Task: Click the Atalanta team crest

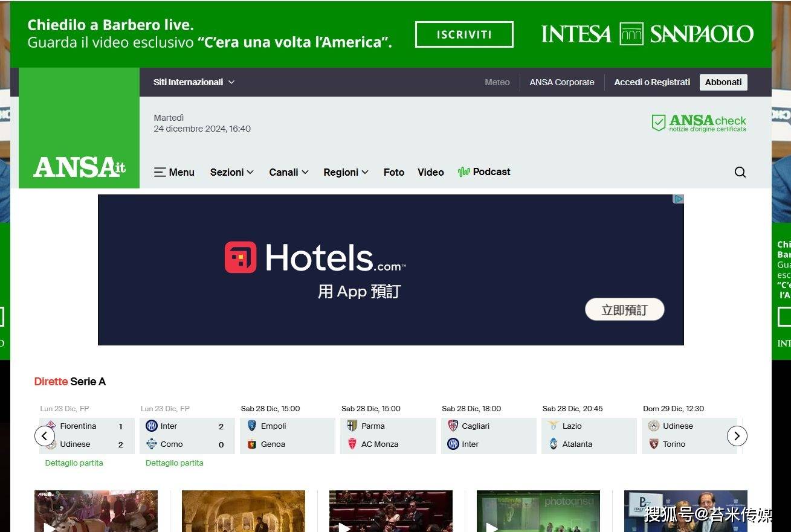Action: 554,444
